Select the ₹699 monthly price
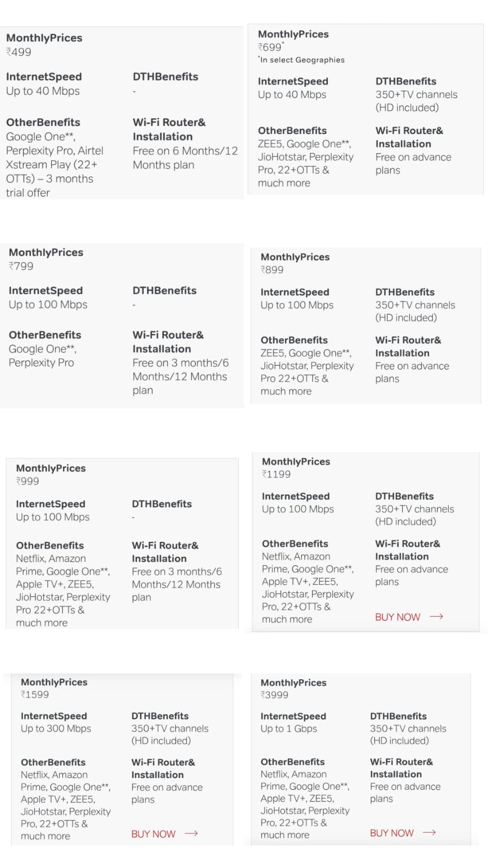The image size is (488, 868). coord(270,47)
